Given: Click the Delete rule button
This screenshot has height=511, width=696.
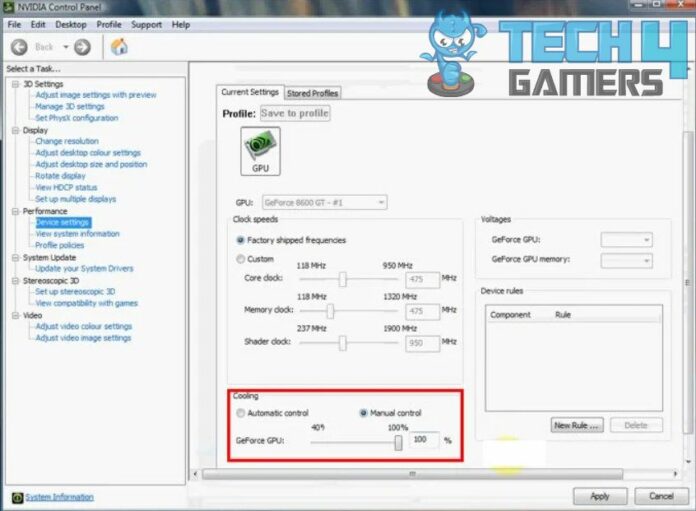Looking at the screenshot, I should [636, 425].
